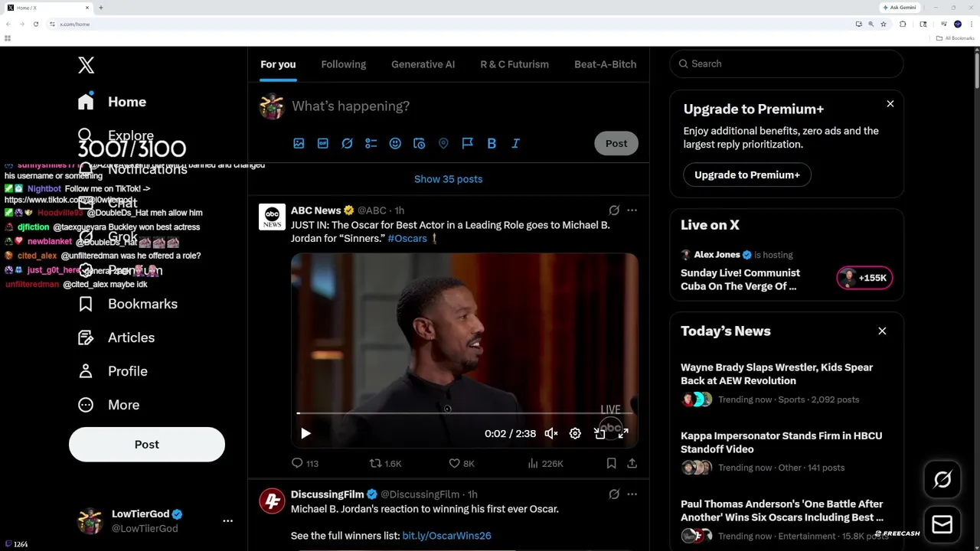980x551 pixels.
Task: Open more options on ABC News post
Action: tap(632, 210)
